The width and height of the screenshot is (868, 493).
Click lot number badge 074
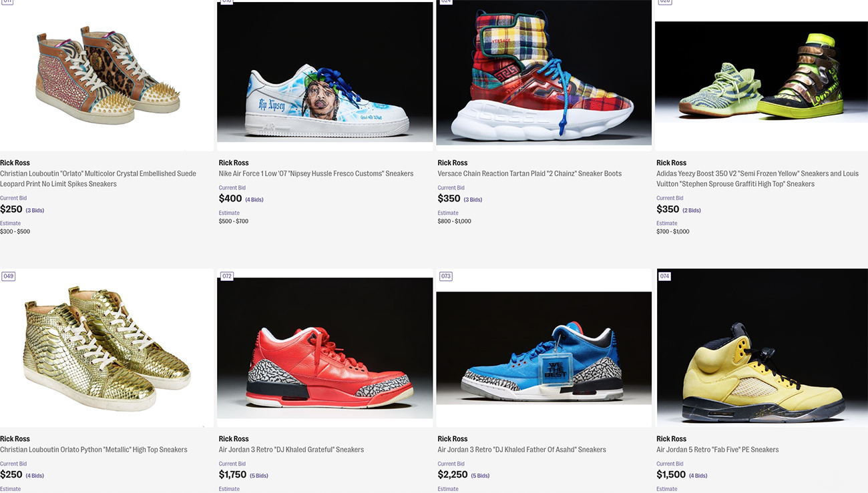click(x=664, y=276)
